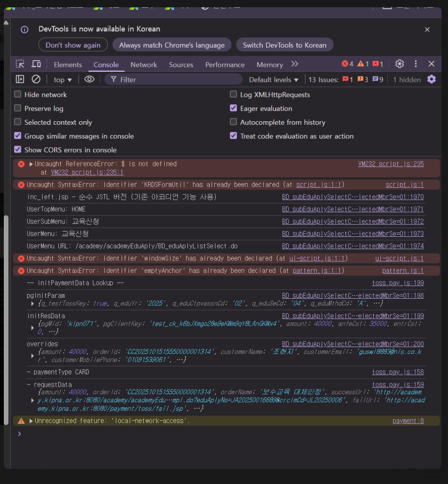Open the live expression eye icon
The height and width of the screenshot is (484, 448).
point(89,79)
